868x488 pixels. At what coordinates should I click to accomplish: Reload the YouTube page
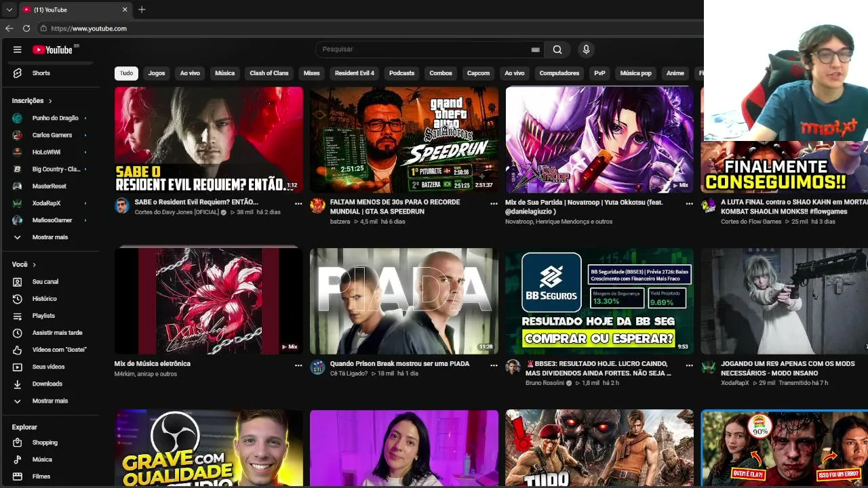pos(26,28)
